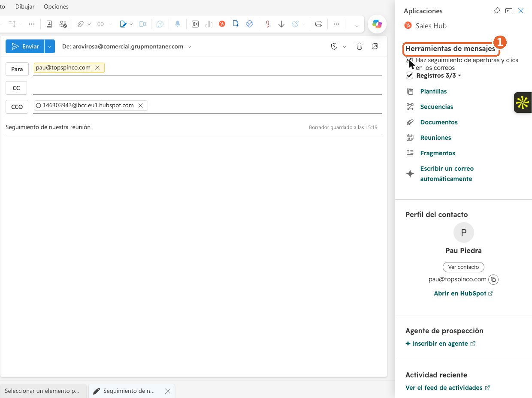Set low importance with down arrow icon
Image resolution: width=532 pixels, height=398 pixels.
pos(281,24)
